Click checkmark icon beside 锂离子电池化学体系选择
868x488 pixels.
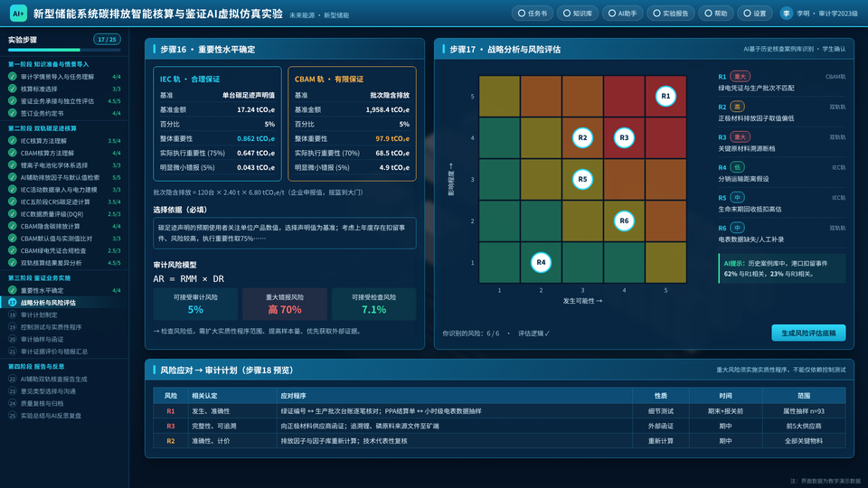pos(12,165)
